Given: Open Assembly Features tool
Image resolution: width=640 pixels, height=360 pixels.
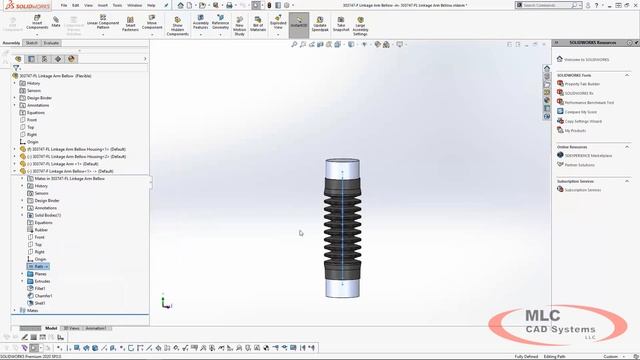Looking at the screenshot, I should coord(200,22).
